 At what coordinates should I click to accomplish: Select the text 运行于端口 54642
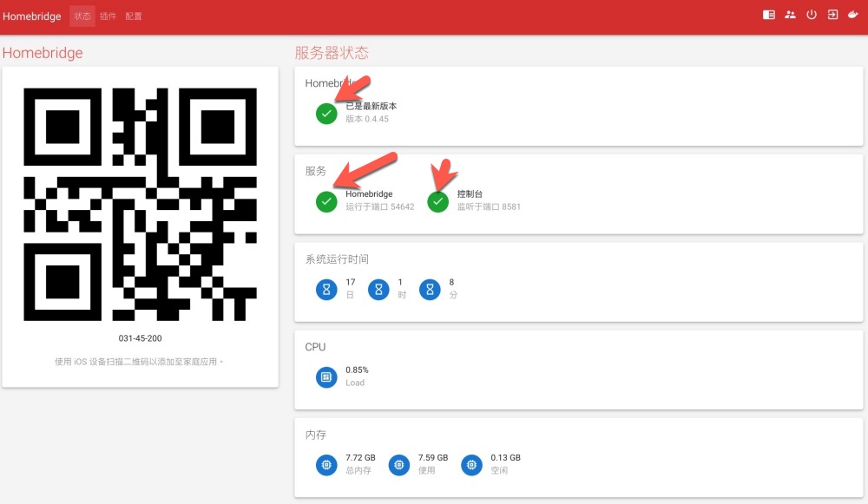tap(380, 207)
